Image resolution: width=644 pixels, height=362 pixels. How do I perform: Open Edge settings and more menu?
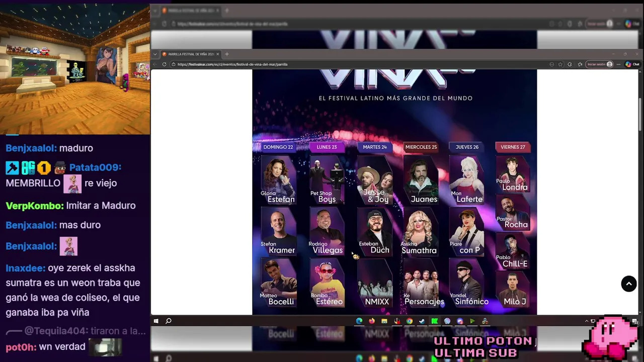click(619, 64)
